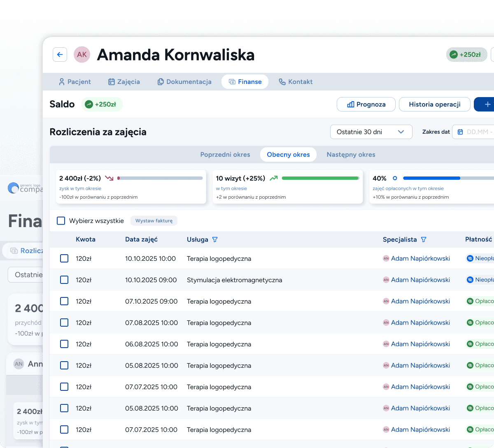This screenshot has width=494, height=448.
Task: Select the row dated 10.10.2025 10:00
Action: tap(64, 258)
